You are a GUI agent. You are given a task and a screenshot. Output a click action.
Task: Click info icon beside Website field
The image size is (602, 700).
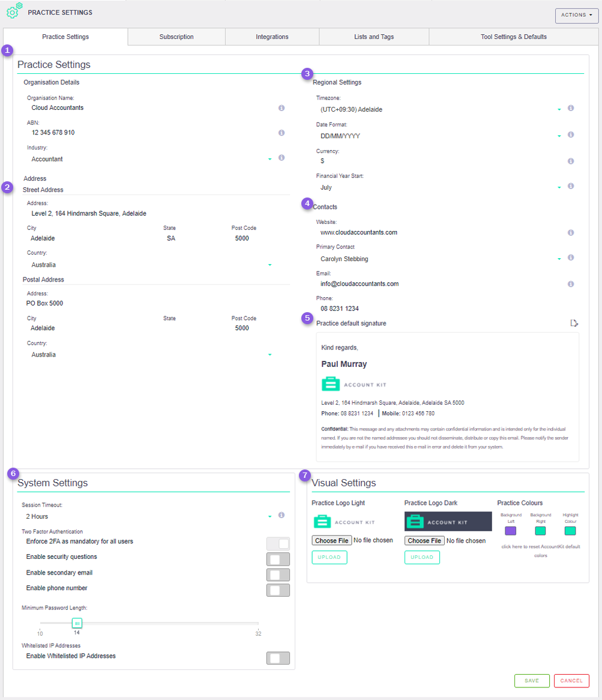pyautogui.click(x=571, y=232)
